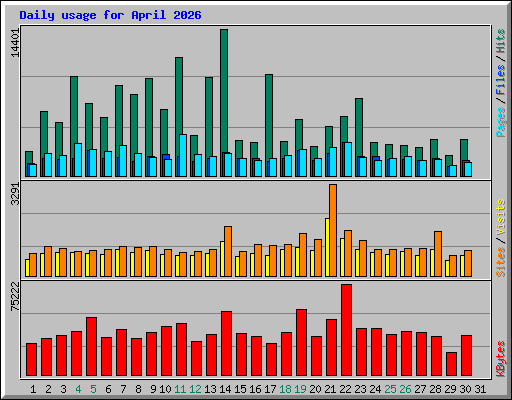Click the 75222 y-axis value
Viewport: 512px width, 400px height.
(15, 297)
